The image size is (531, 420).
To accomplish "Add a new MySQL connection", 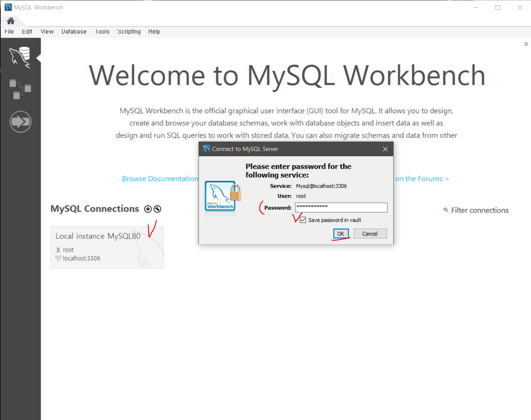I will click(148, 209).
